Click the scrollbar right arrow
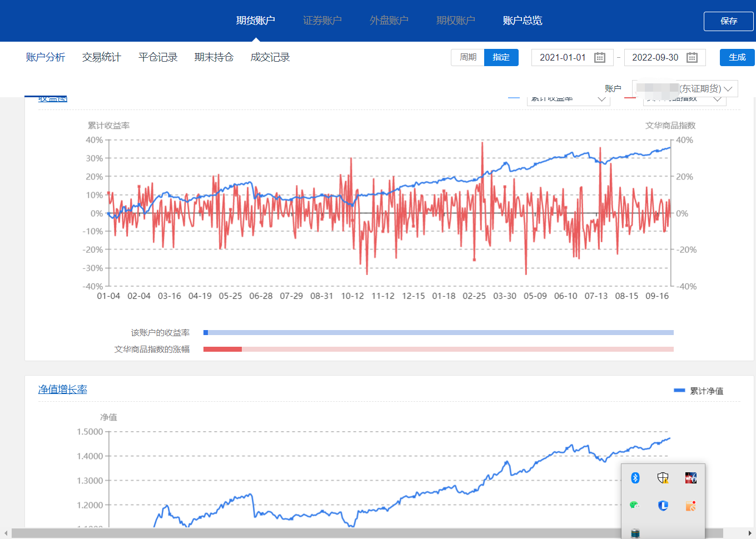Image resolution: width=756 pixels, height=539 pixels. click(x=750, y=533)
